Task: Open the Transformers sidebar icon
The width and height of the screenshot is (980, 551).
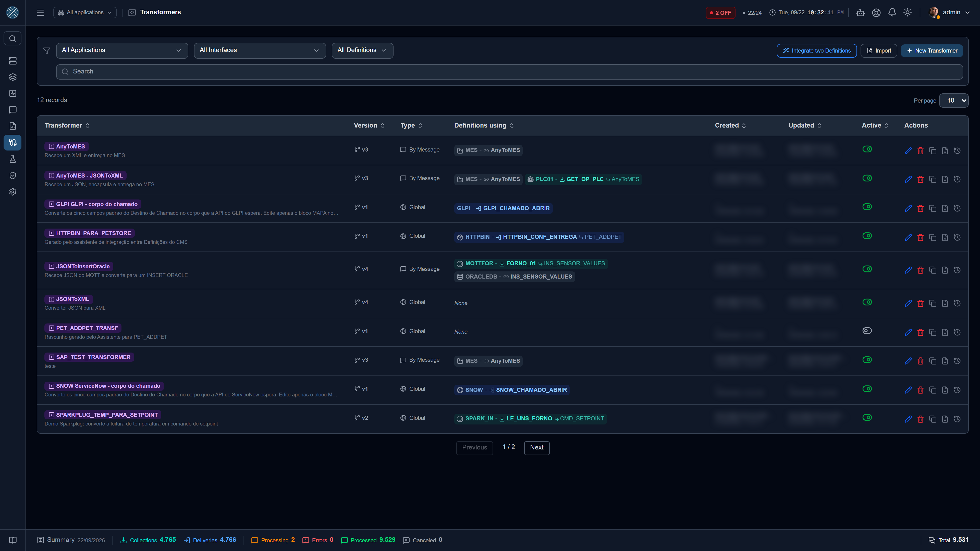Action: coord(13,143)
